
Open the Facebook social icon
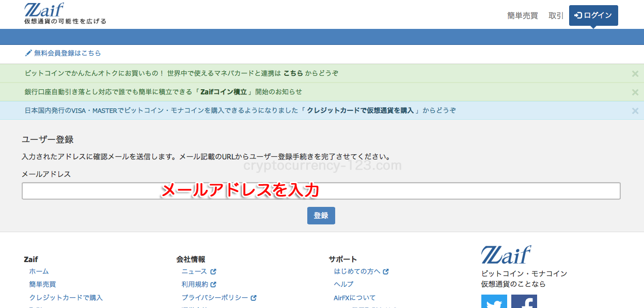pos(524,301)
